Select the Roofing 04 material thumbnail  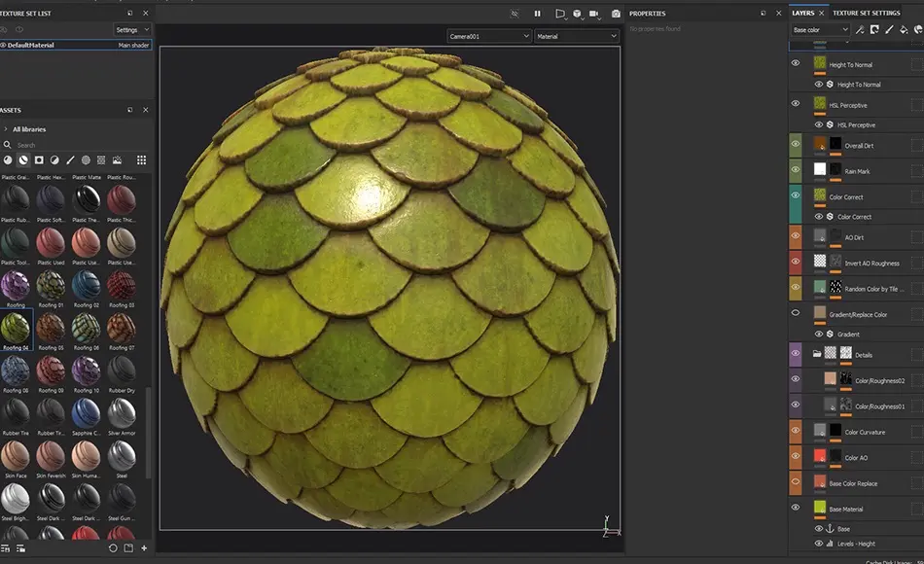coord(16,329)
